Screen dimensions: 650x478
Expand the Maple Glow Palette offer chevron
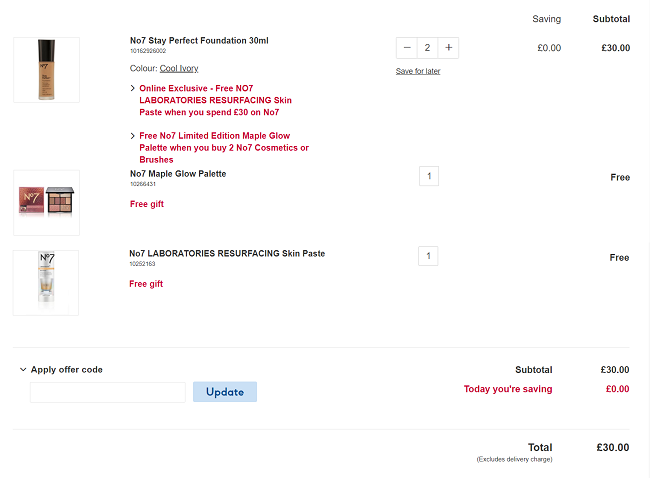coord(133,136)
